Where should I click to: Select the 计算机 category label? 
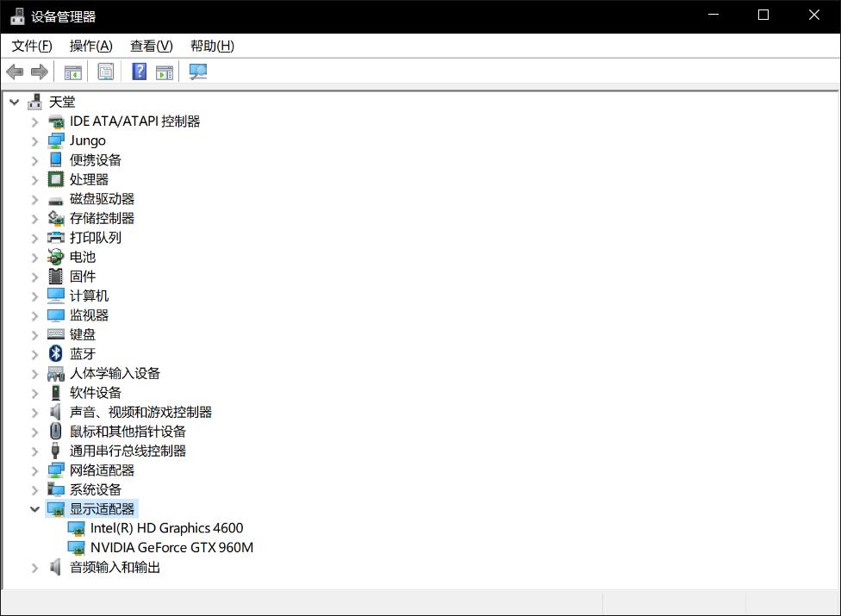[89, 296]
